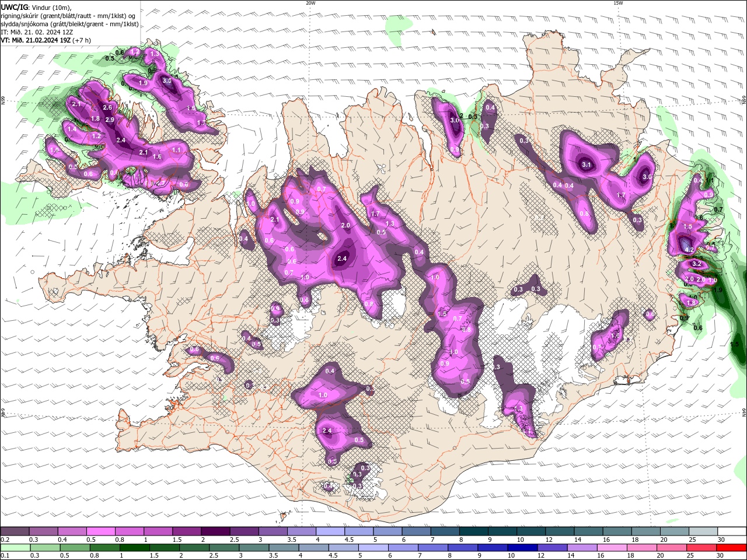This screenshot has height=560, width=747.
Task: Click the 3.2 value on the east coast
Action: pos(696,264)
